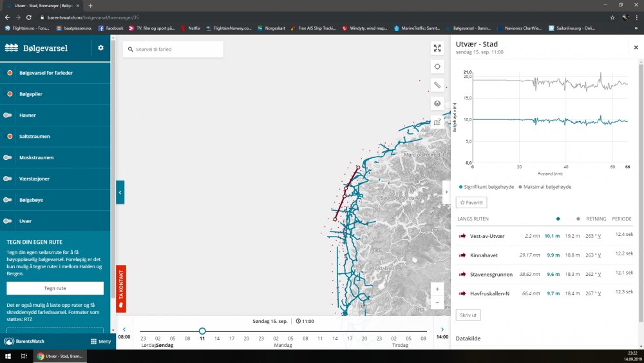644x363 pixels.
Task: Click direction arrow for Vest-av-Utvær
Action: 462,236
